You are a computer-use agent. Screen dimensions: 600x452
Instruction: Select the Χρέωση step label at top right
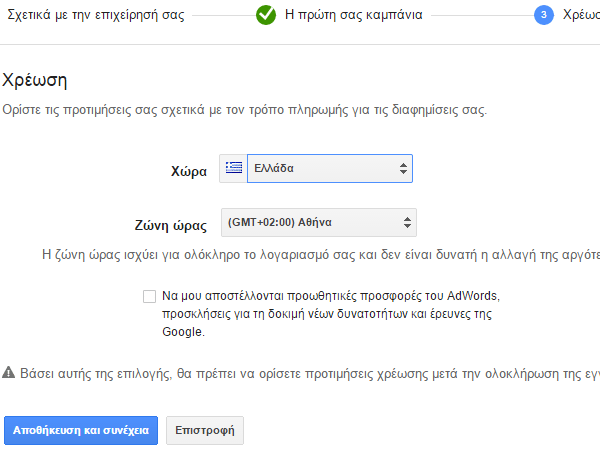tap(581, 15)
